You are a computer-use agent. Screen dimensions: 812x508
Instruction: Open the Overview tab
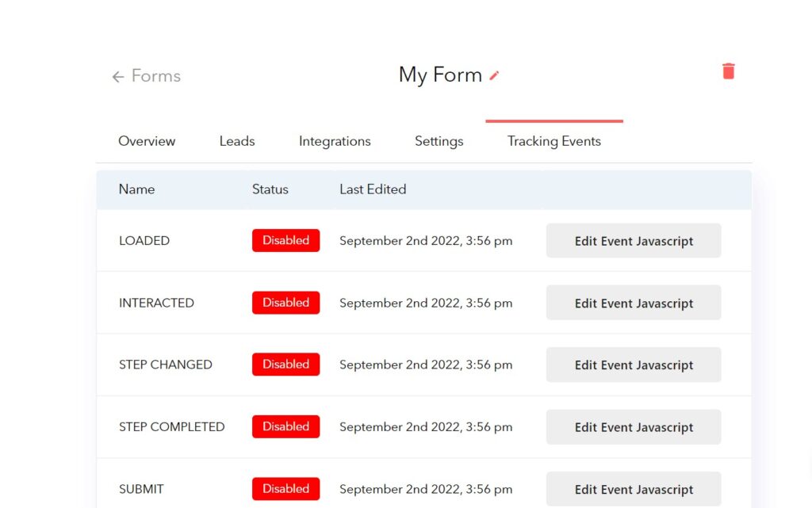point(147,141)
